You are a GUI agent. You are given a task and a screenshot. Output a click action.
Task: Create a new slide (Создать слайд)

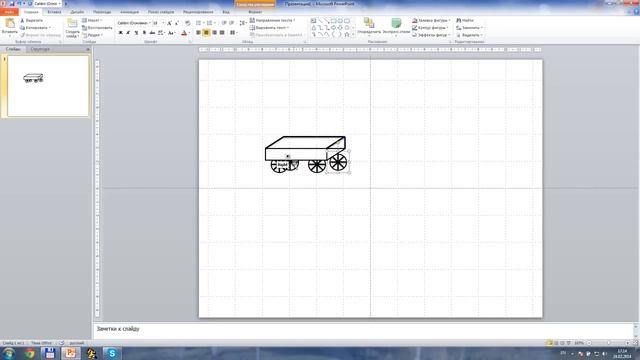(x=72, y=29)
